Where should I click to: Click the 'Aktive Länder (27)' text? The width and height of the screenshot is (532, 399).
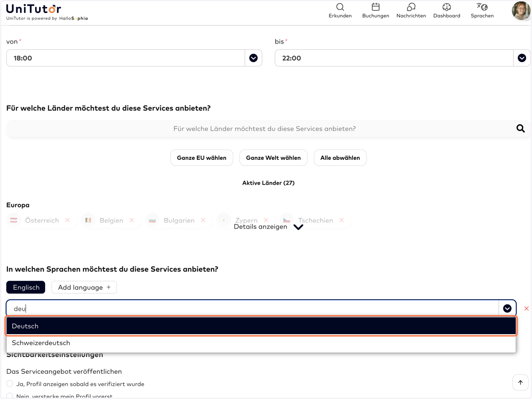click(268, 183)
